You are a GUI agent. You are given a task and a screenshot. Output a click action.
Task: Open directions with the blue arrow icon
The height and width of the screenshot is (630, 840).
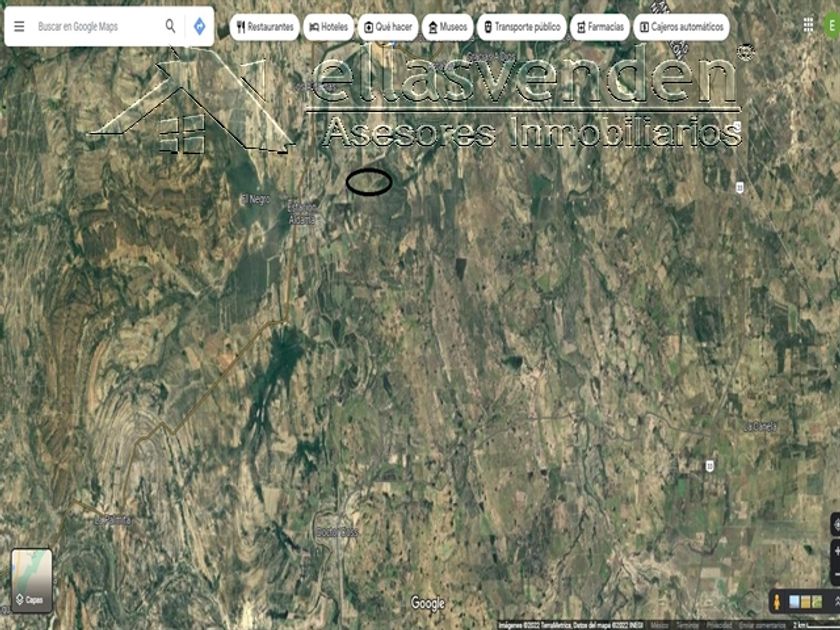[x=199, y=26]
